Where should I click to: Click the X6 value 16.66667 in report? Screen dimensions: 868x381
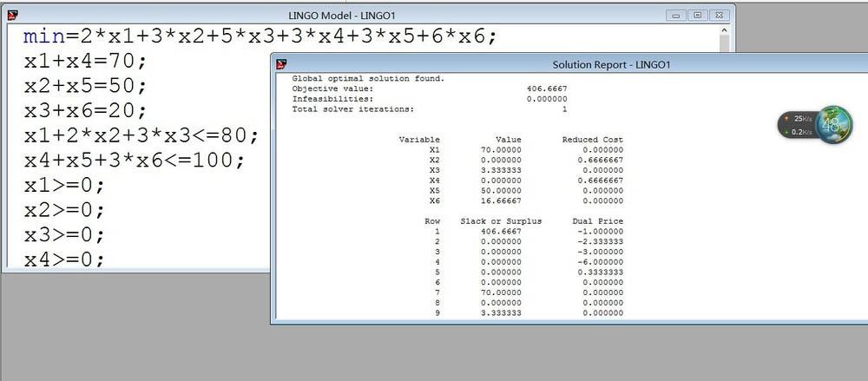click(x=499, y=200)
